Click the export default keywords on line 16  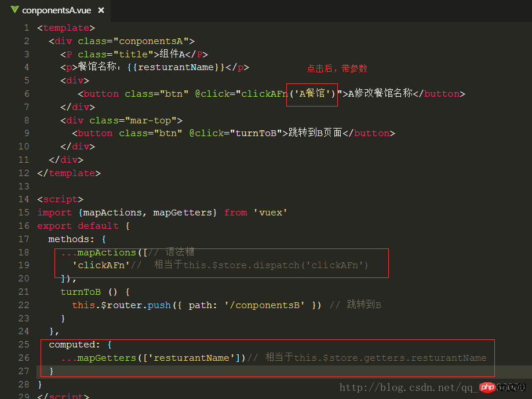pyautogui.click(x=78, y=226)
